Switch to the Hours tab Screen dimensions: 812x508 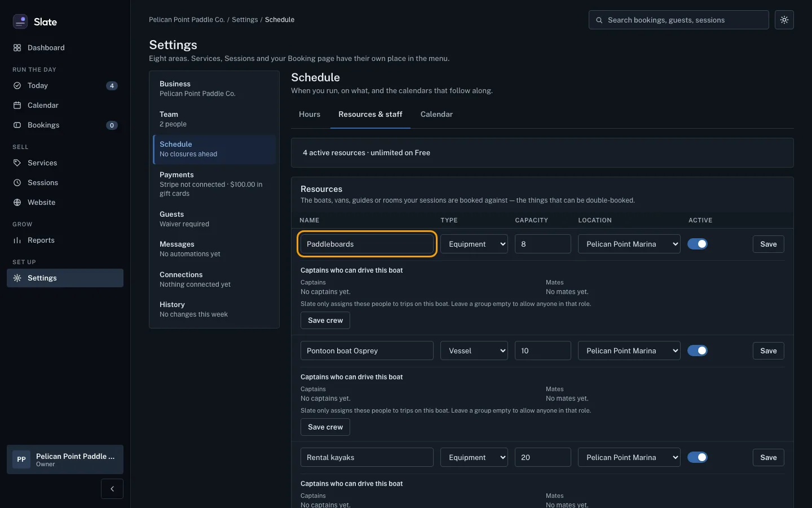tap(310, 115)
